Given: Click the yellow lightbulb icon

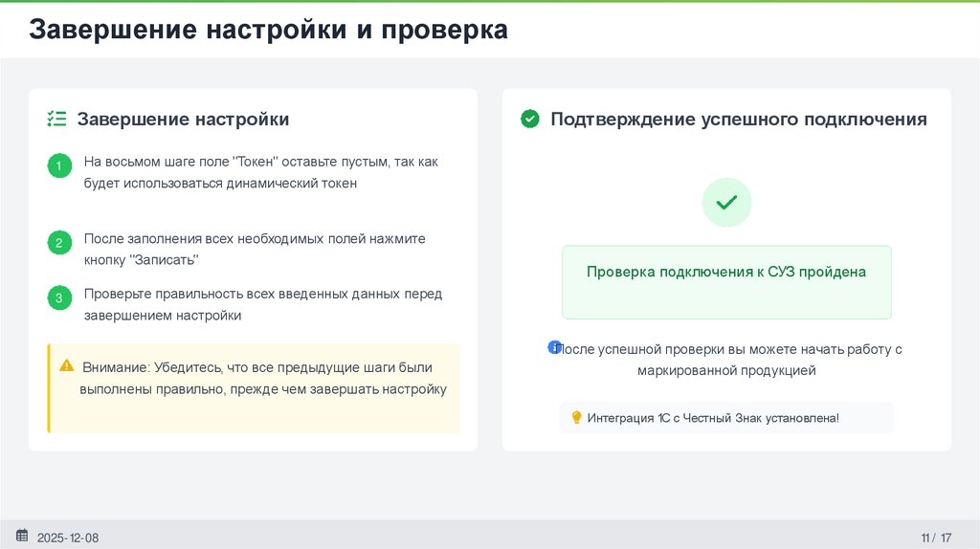Looking at the screenshot, I should [x=576, y=417].
